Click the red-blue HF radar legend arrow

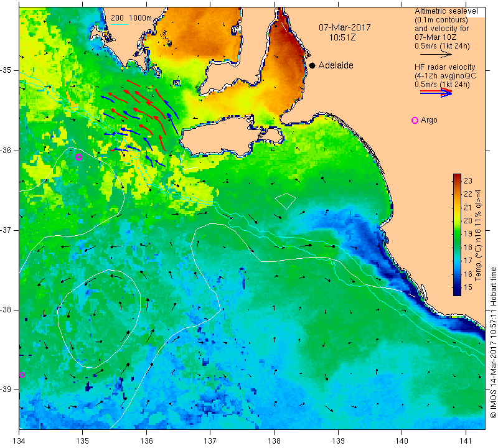pyautogui.click(x=436, y=93)
